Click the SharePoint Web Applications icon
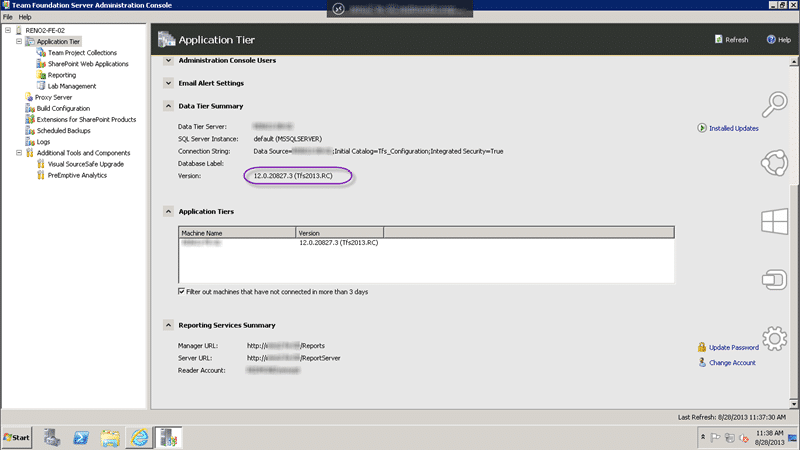 (x=41, y=64)
